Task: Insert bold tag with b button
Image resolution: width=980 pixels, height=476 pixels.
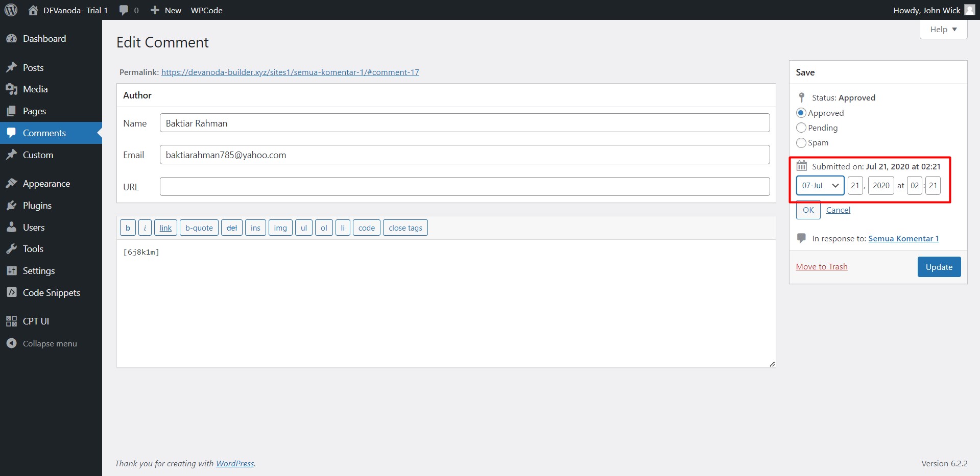Action: (128, 228)
